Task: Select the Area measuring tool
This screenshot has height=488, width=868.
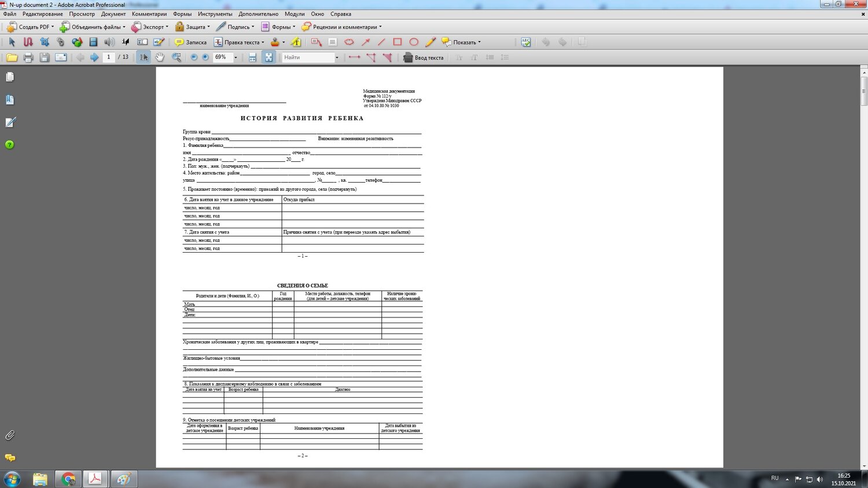Action: [x=387, y=57]
